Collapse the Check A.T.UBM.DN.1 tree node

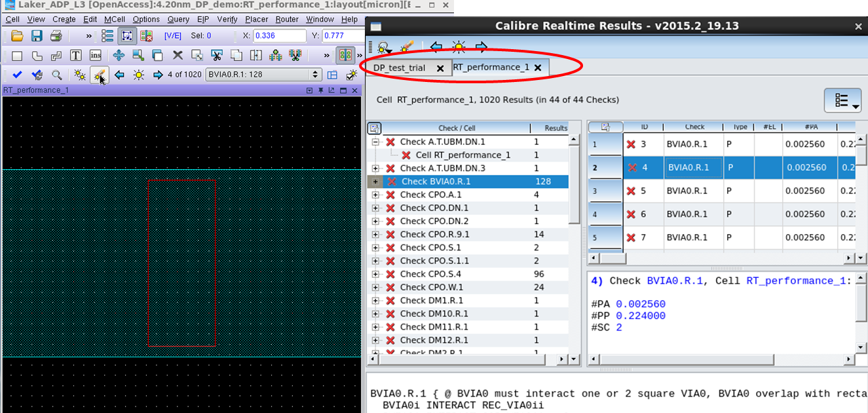[375, 142]
